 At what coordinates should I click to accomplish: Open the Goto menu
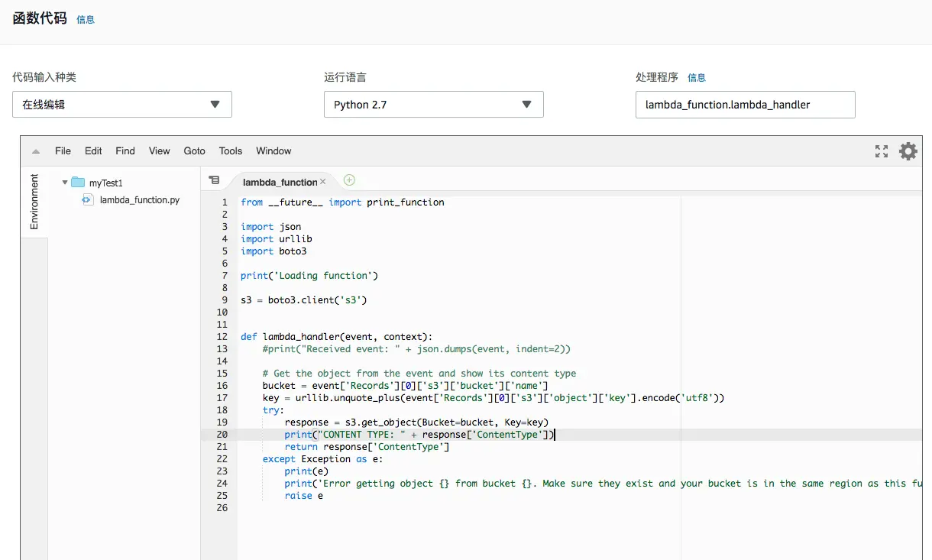(x=195, y=151)
